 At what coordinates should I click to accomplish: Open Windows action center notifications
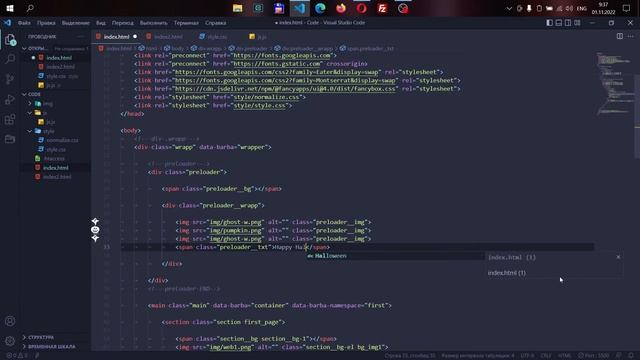(627, 8)
